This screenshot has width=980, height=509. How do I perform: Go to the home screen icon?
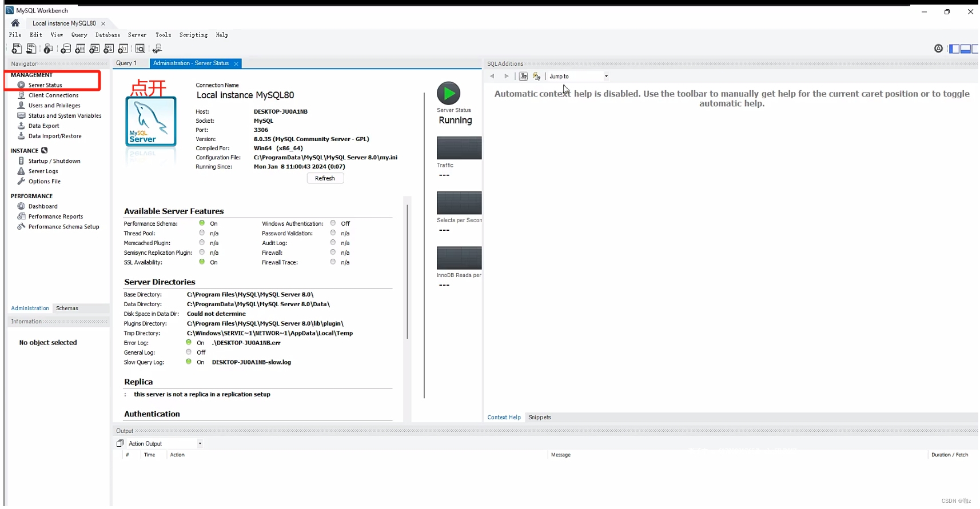15,23
